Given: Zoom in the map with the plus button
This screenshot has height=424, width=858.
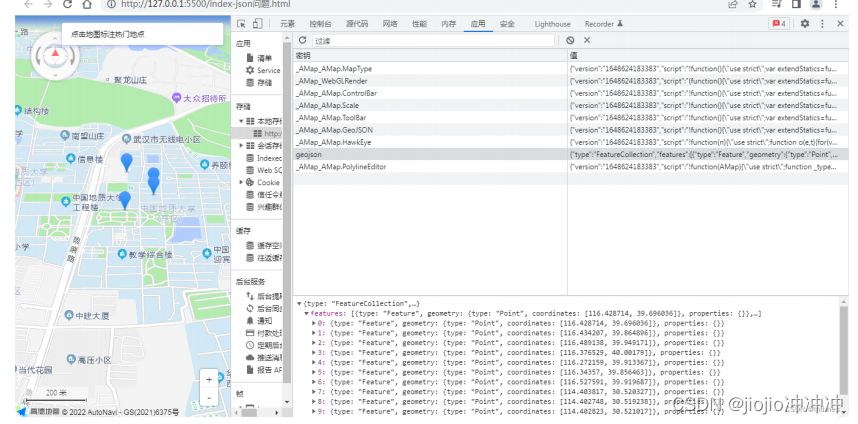Looking at the screenshot, I should pyautogui.click(x=209, y=380).
